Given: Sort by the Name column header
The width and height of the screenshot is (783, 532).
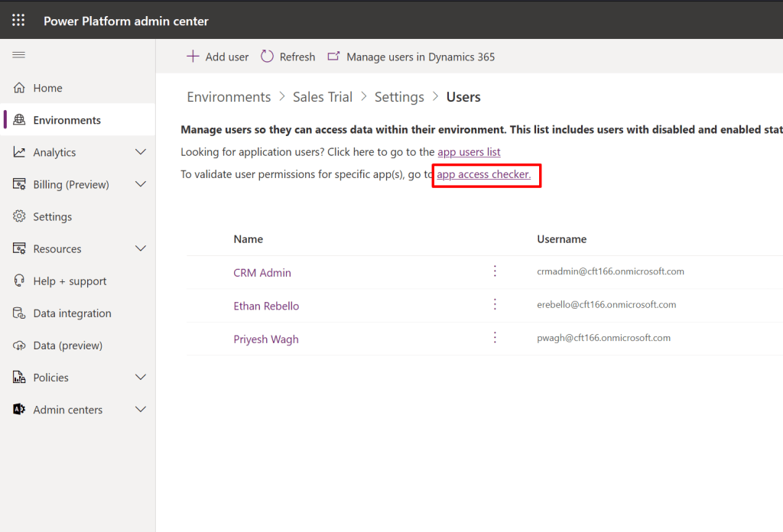Looking at the screenshot, I should tap(249, 239).
